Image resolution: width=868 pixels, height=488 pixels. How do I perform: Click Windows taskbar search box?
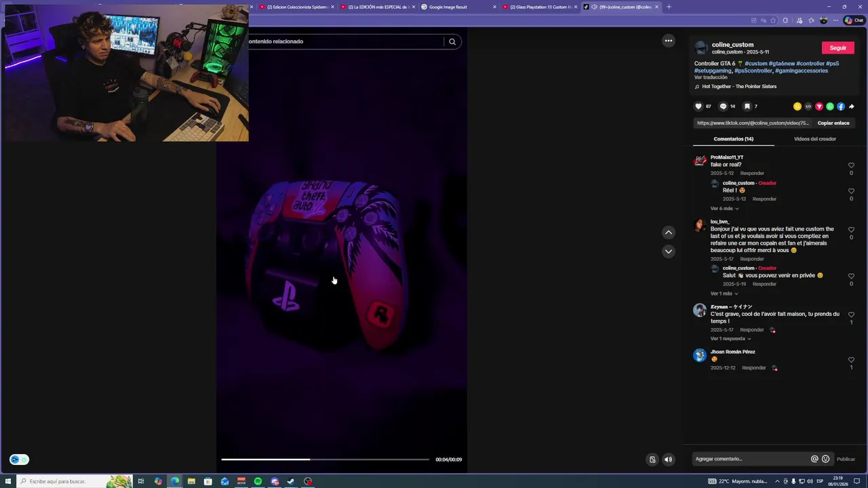pos(75,481)
